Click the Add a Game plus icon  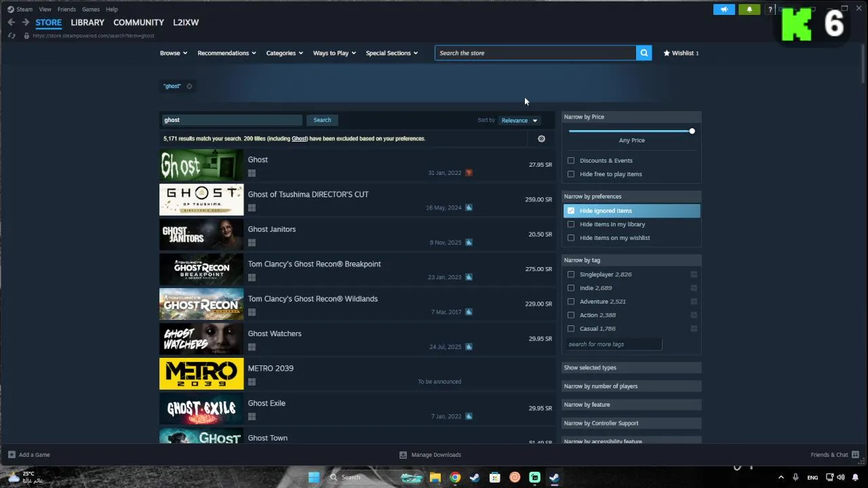(12, 455)
